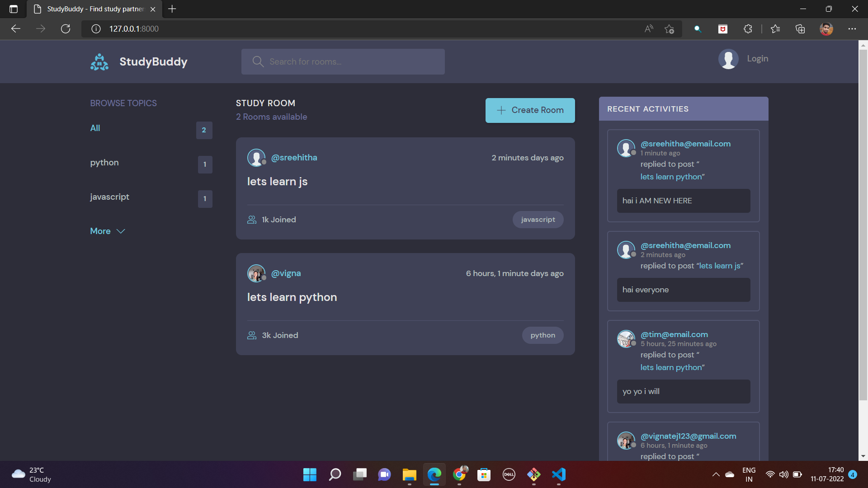Click the javascript tag in the room card

(538, 220)
